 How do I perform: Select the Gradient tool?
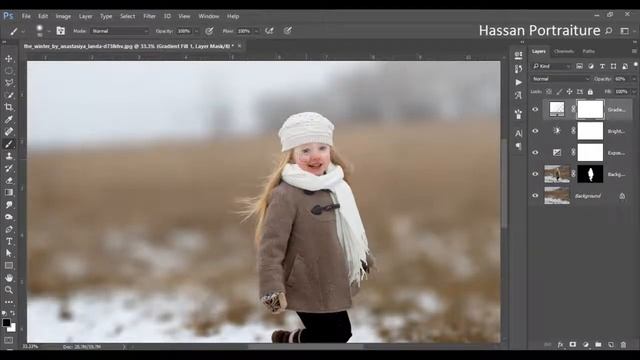9,192
